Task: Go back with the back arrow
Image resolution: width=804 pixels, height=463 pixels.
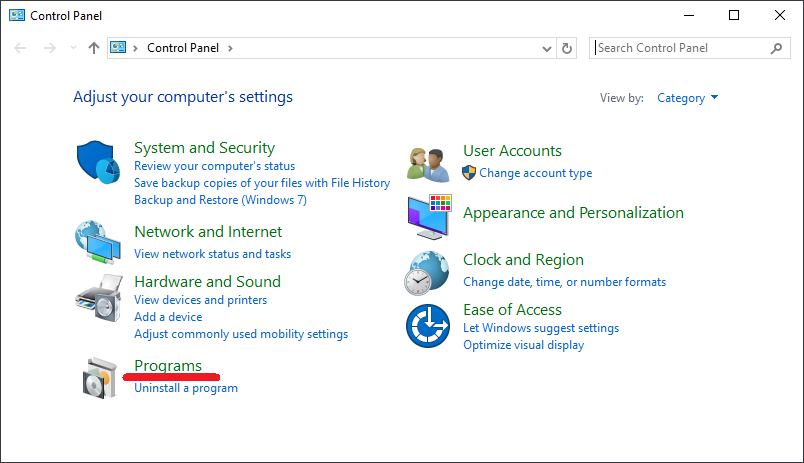Action: (x=20, y=48)
